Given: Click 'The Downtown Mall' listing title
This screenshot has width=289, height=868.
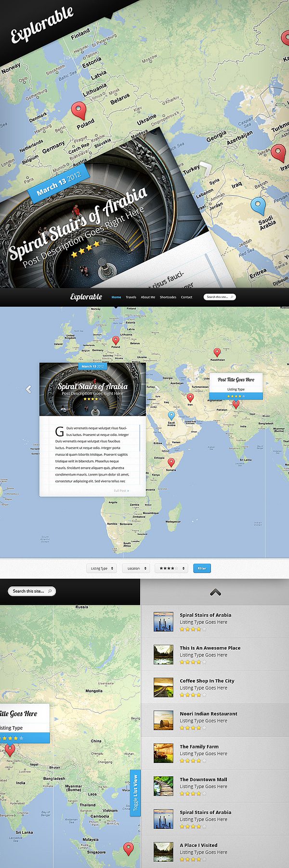Looking at the screenshot, I should click(203, 779).
